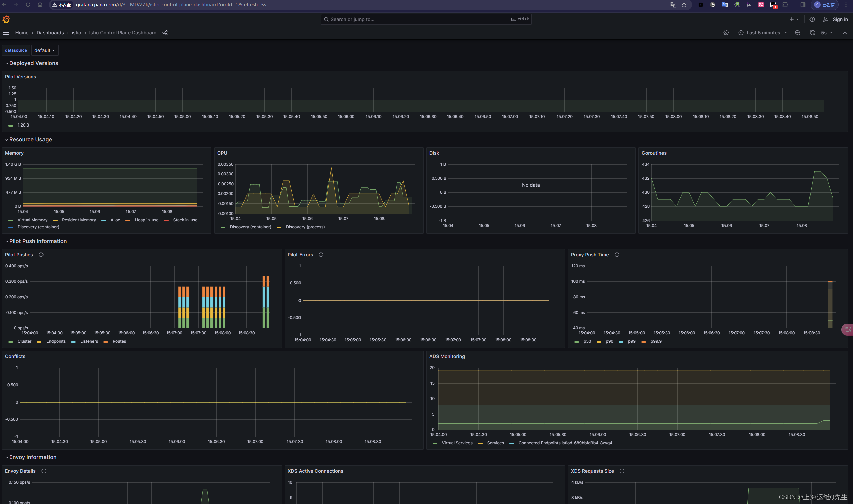Show info for Envoy Details panel
The height and width of the screenshot is (504, 853).
click(x=44, y=471)
